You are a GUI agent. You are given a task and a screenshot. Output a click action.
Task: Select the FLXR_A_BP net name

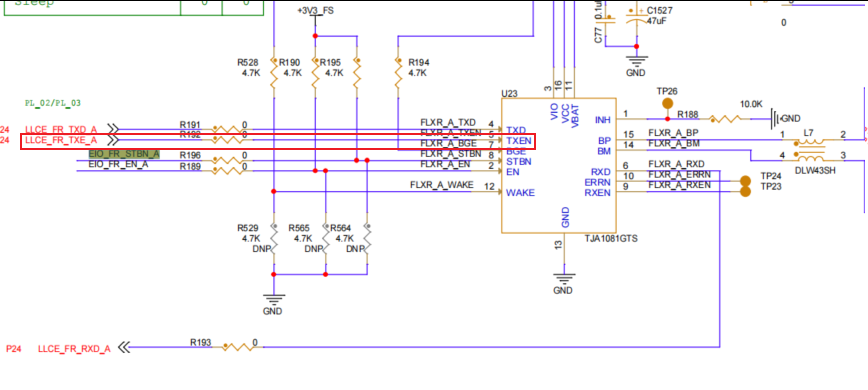click(x=674, y=133)
